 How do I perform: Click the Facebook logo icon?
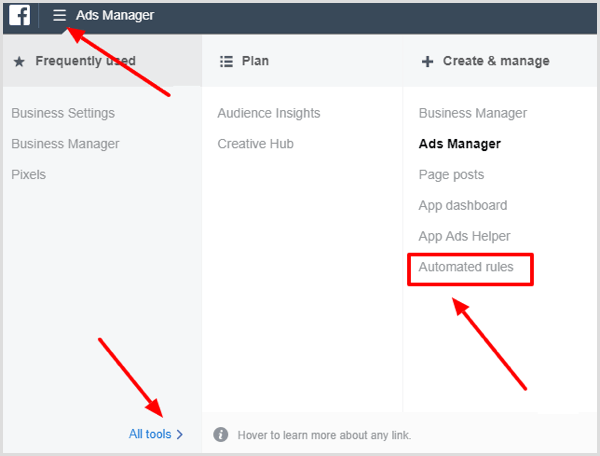coord(20,15)
